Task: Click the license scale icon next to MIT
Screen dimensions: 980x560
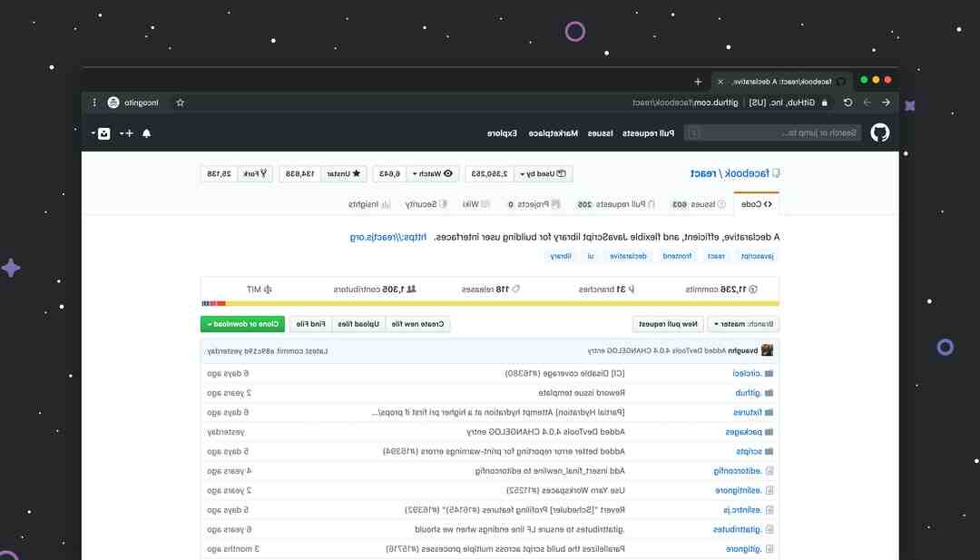Action: pyautogui.click(x=268, y=290)
